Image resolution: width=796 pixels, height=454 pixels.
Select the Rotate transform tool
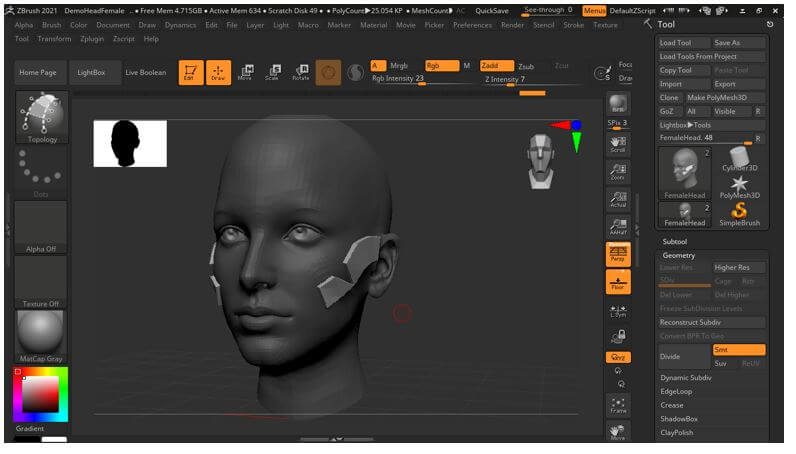point(300,72)
